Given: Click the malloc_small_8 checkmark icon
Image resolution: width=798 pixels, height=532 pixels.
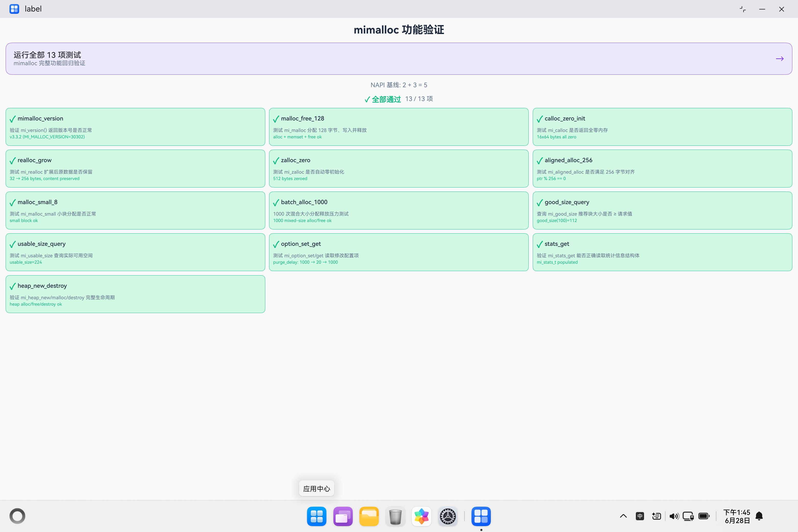Looking at the screenshot, I should click(13, 203).
